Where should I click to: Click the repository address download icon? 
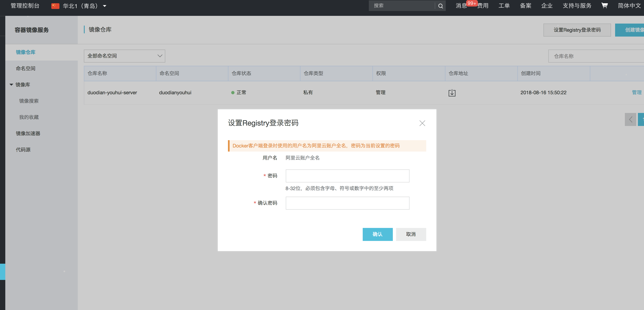pyautogui.click(x=452, y=93)
